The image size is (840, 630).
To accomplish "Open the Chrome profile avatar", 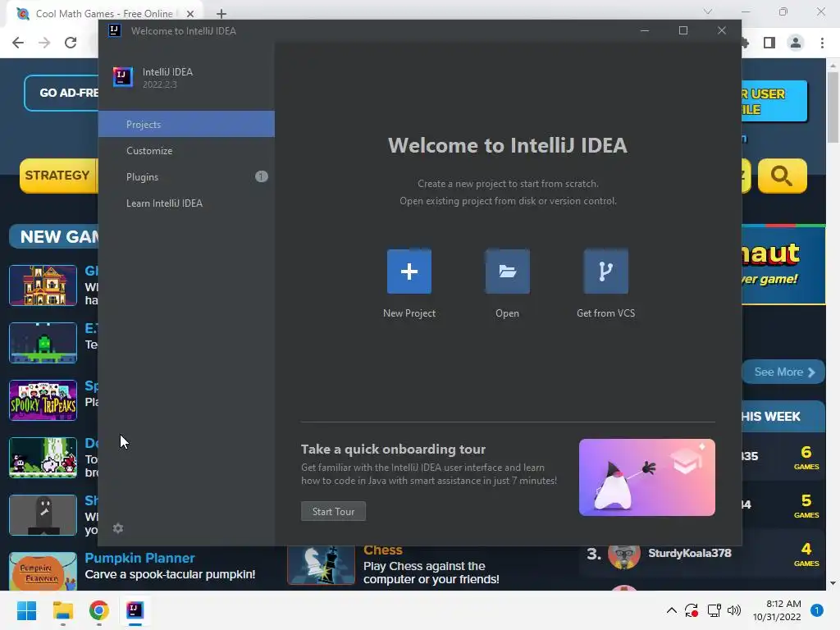I will tap(796, 43).
